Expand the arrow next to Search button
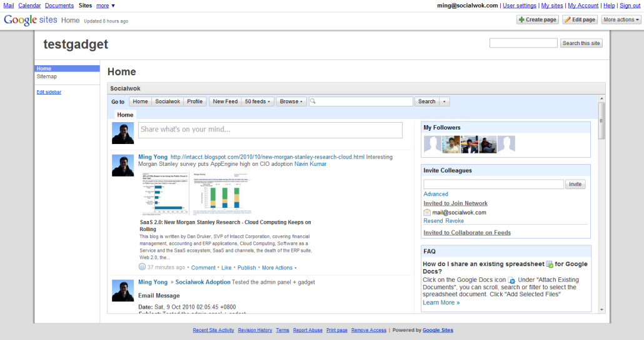Viewport: 644px width, 340px height. tap(445, 101)
